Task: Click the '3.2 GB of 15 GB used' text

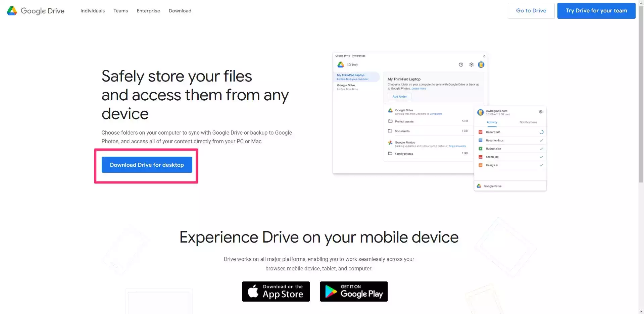Action: (x=498, y=114)
